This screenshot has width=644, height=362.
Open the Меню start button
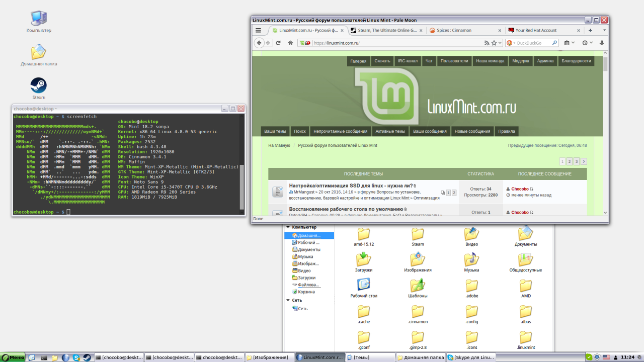tap(13, 357)
